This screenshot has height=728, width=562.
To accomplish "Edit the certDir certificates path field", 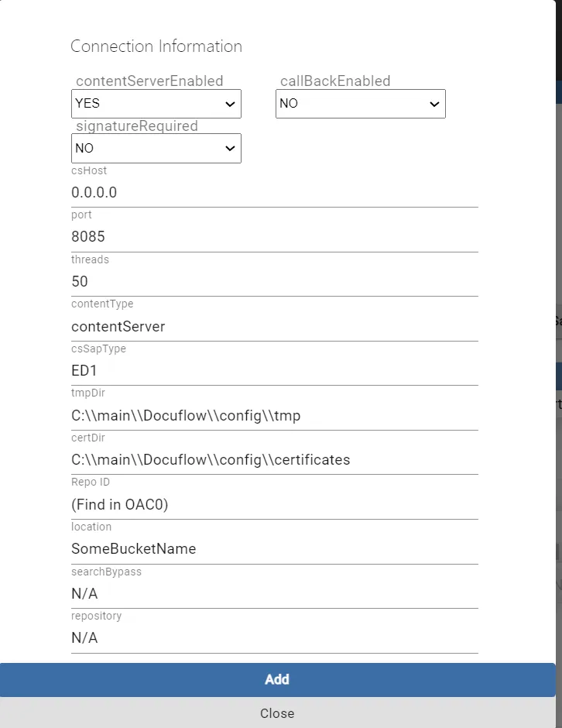I will (275, 459).
